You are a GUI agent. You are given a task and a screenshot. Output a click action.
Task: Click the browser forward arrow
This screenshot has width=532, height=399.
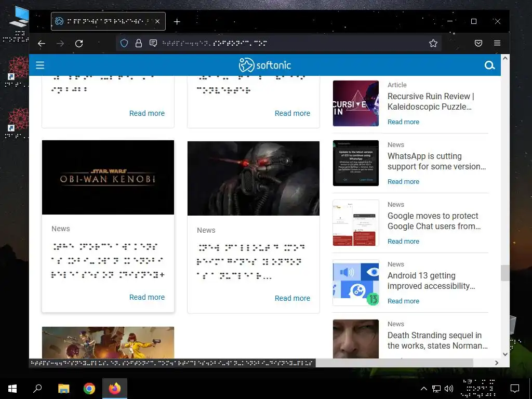coord(60,43)
